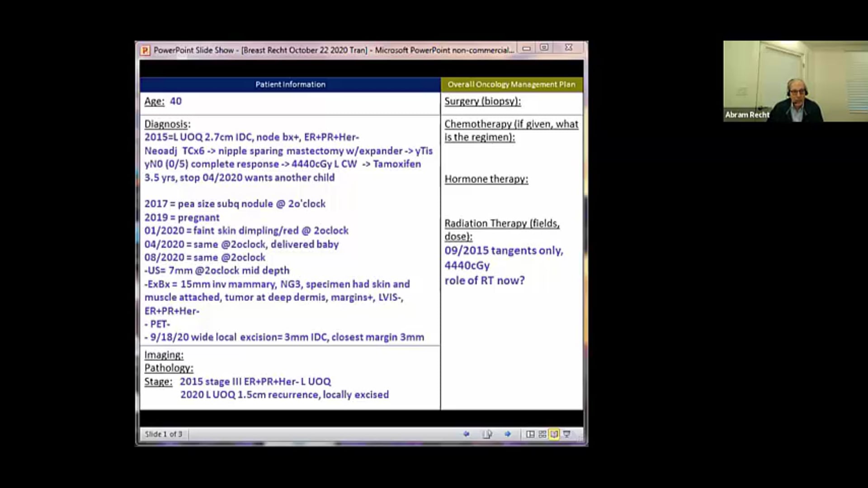868x488 pixels.
Task: Click the 'Hormone therapy:' heading
Action: point(486,179)
